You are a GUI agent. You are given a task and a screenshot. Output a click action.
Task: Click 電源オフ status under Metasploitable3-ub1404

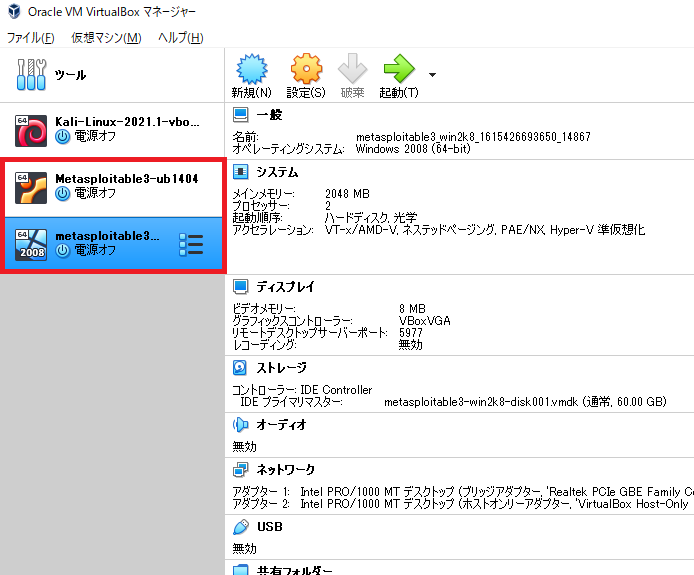95,193
